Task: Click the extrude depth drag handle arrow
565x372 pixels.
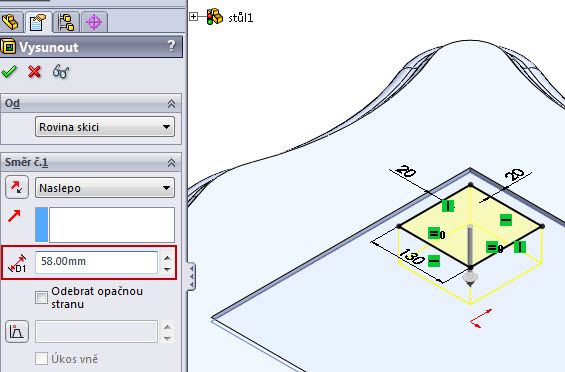Action: tap(470, 278)
